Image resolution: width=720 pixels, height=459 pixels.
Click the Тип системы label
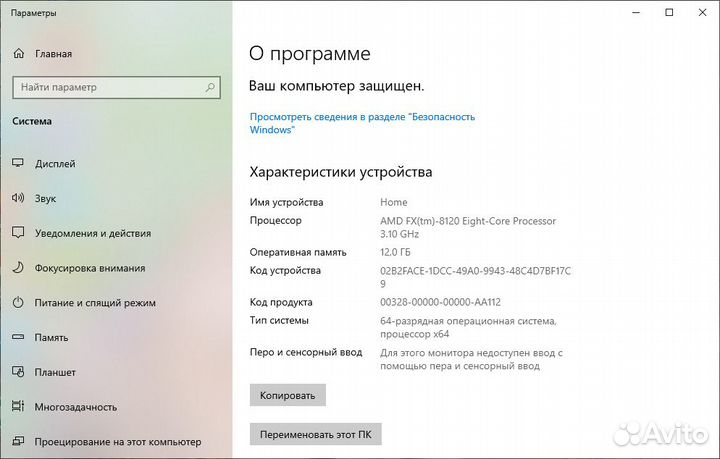(279, 320)
